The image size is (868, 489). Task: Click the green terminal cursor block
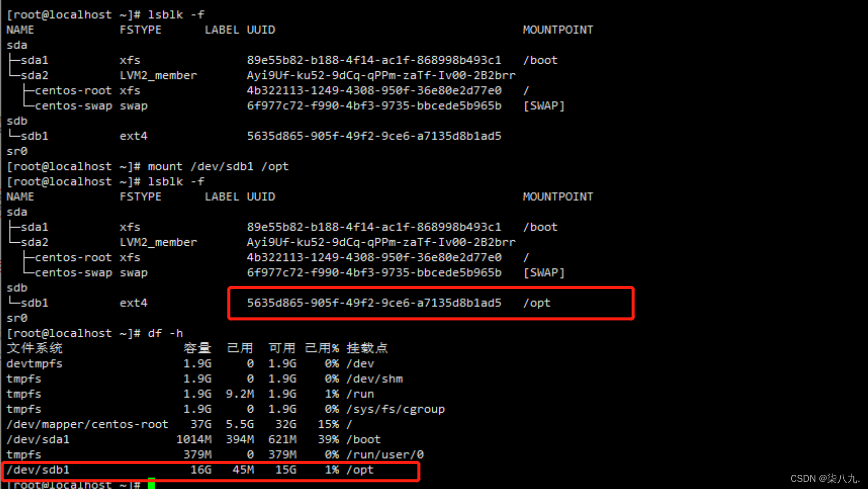151,483
